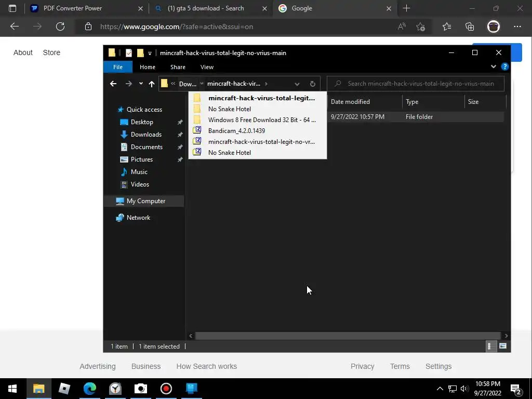Open Downloads in navigation pane
532x399 pixels.
[x=146, y=135]
